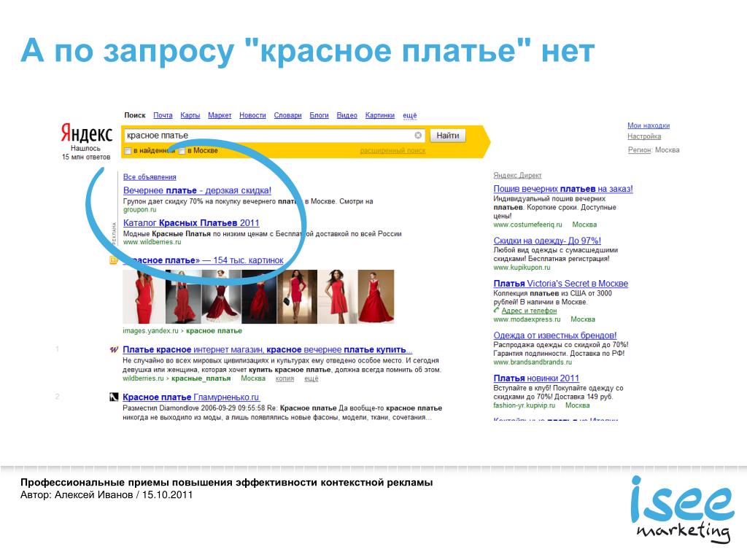Open the Видео service link
747x560 pixels.
[x=347, y=115]
